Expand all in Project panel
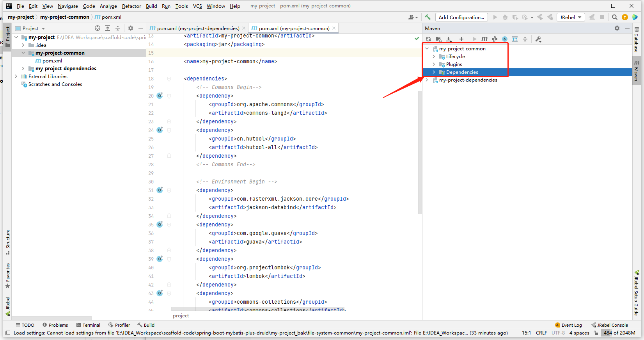The height and width of the screenshot is (340, 644). (108, 28)
